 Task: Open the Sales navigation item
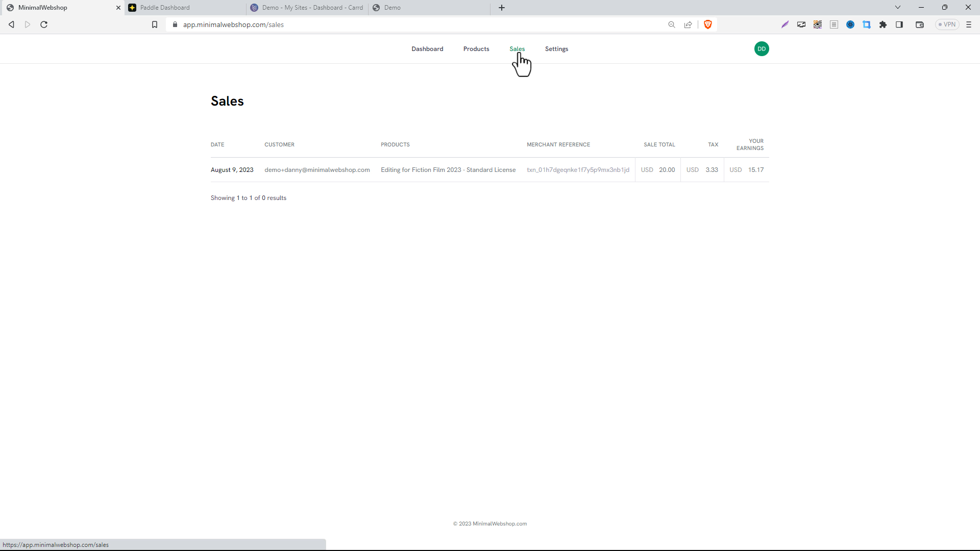click(517, 49)
